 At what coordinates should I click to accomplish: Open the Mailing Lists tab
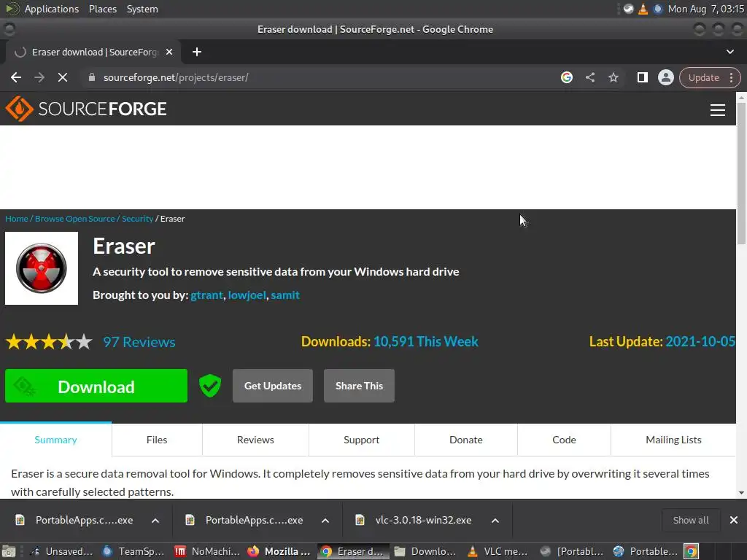click(673, 440)
